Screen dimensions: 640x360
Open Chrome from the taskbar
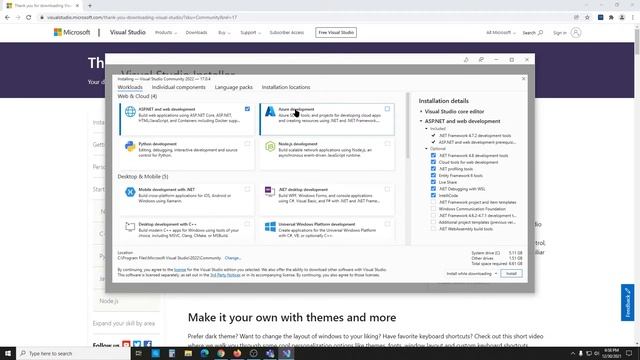221,353
